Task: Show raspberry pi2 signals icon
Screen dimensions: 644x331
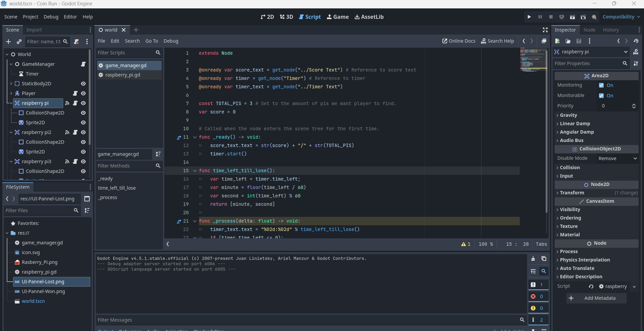Action: [67, 132]
